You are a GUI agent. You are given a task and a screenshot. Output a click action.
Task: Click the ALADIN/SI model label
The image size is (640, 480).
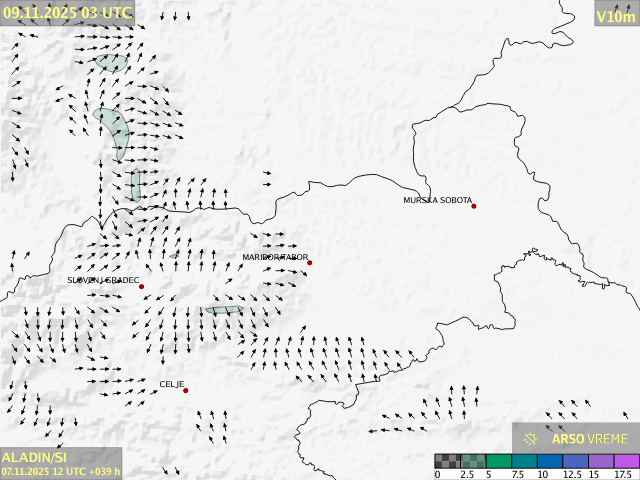(31, 456)
